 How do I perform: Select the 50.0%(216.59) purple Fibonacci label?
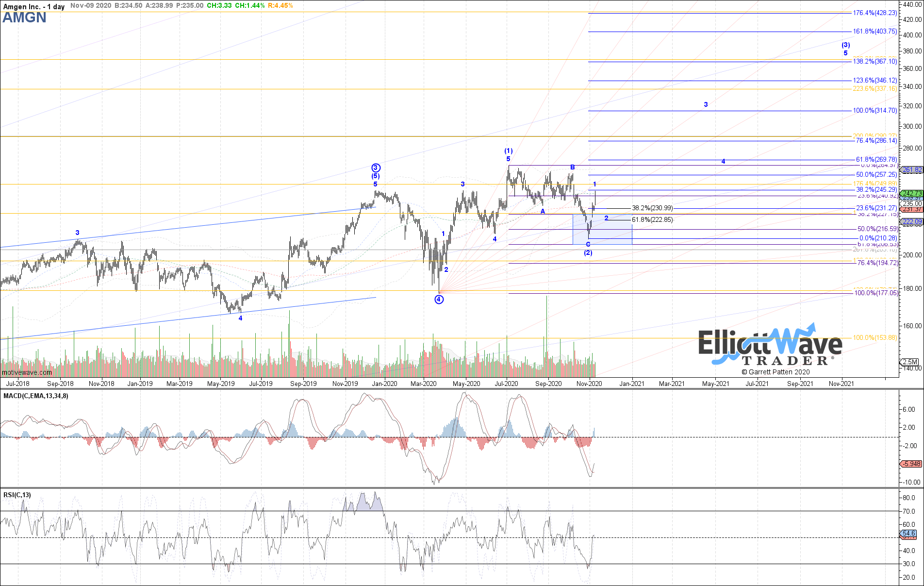tap(877, 229)
